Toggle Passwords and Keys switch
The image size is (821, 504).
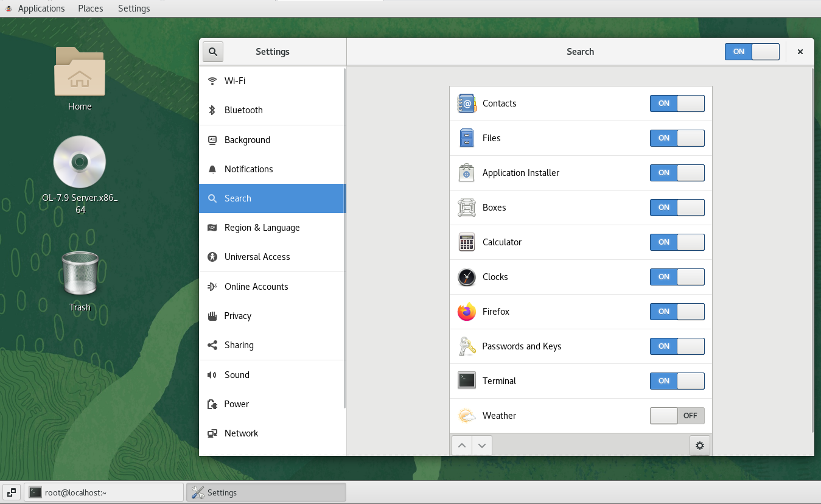[x=677, y=346]
